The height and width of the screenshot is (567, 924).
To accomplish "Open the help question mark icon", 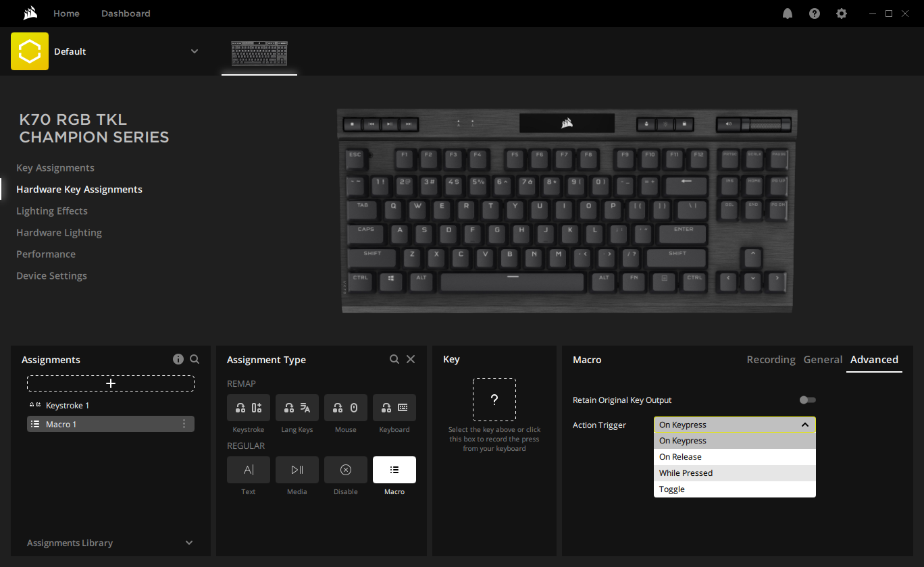I will tap(815, 13).
